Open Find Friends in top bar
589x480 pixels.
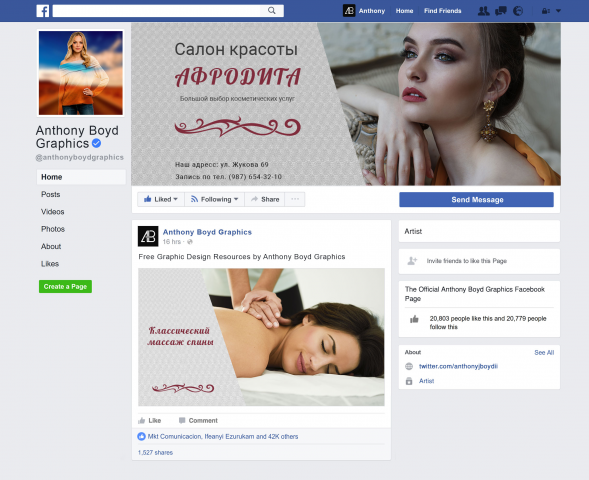tap(443, 11)
